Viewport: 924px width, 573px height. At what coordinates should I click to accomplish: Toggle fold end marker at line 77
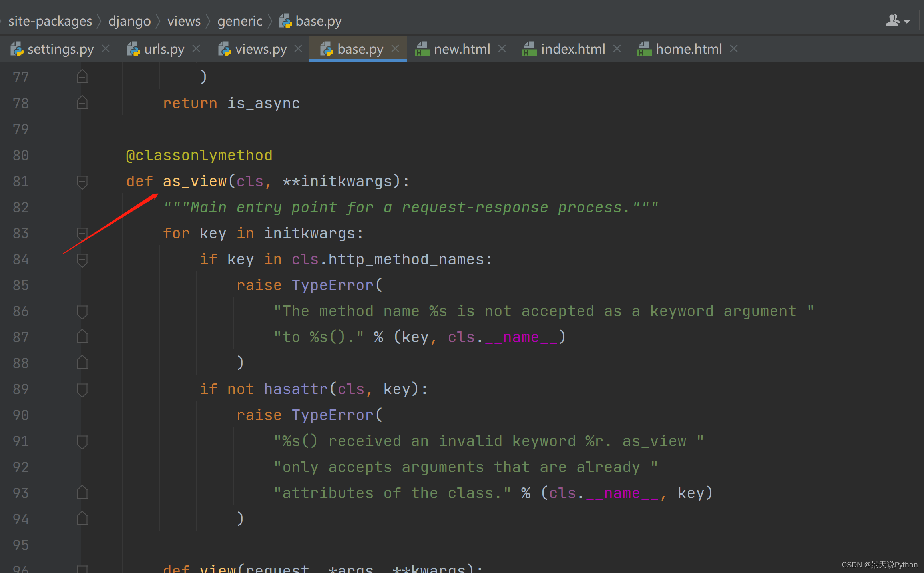[x=82, y=77]
